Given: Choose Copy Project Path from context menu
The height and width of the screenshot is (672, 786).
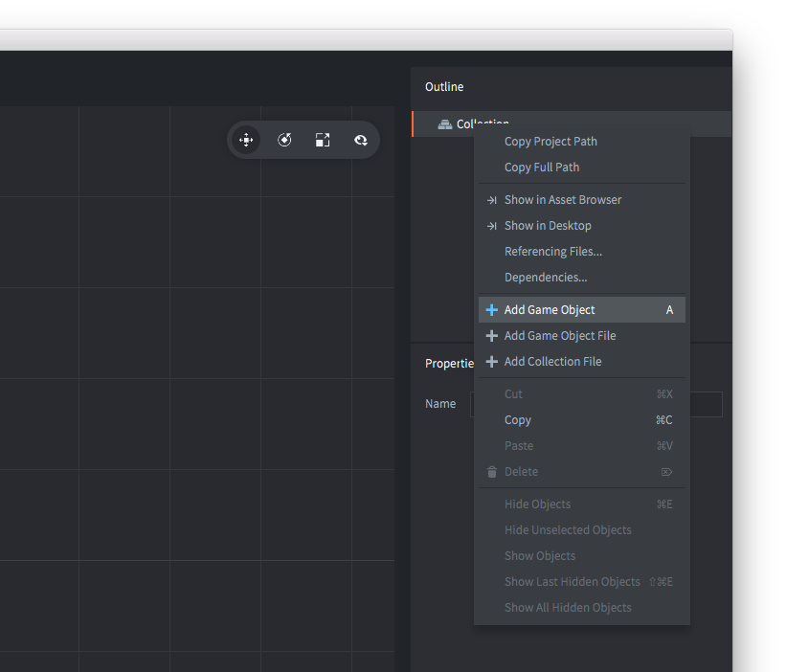Looking at the screenshot, I should [x=550, y=142].
